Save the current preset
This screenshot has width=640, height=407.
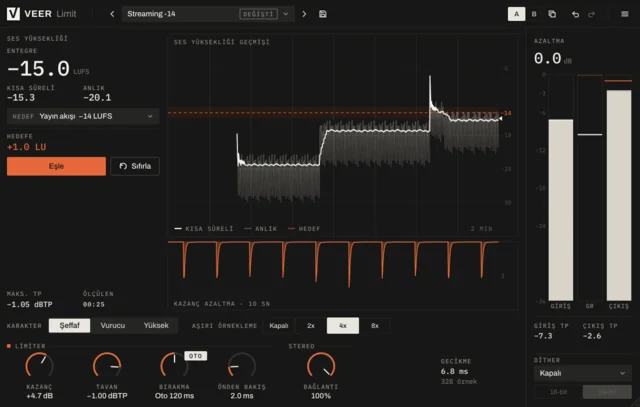pyautogui.click(x=322, y=14)
